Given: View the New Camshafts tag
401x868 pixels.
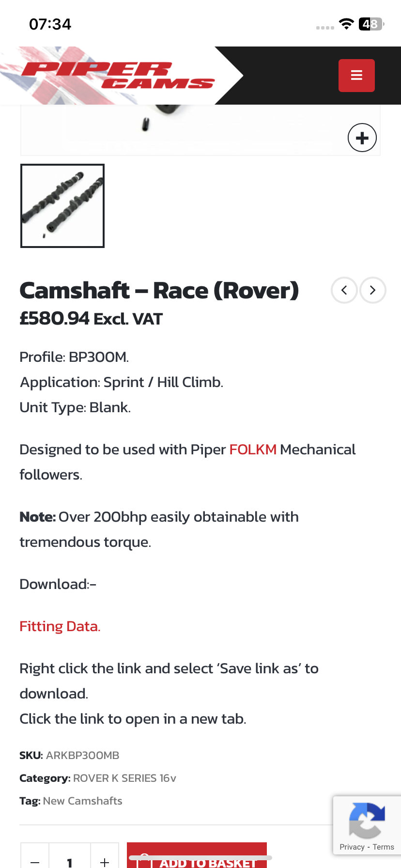Looking at the screenshot, I should [82, 801].
